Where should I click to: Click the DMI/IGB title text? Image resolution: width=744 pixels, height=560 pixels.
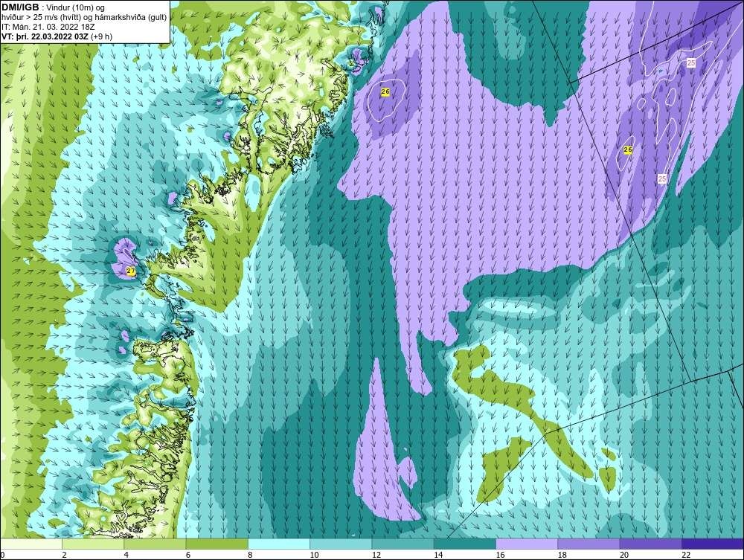(x=20, y=7)
